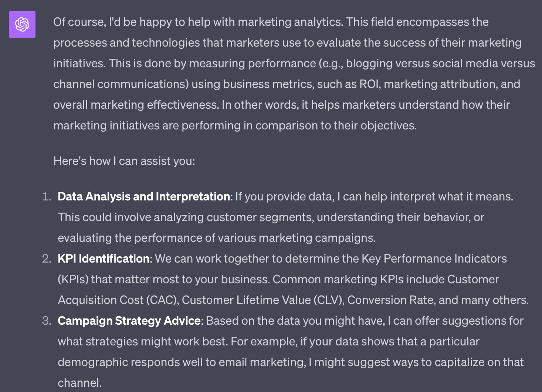This screenshot has height=392, width=542.
Task: Click list item number 2
Action: point(47,258)
